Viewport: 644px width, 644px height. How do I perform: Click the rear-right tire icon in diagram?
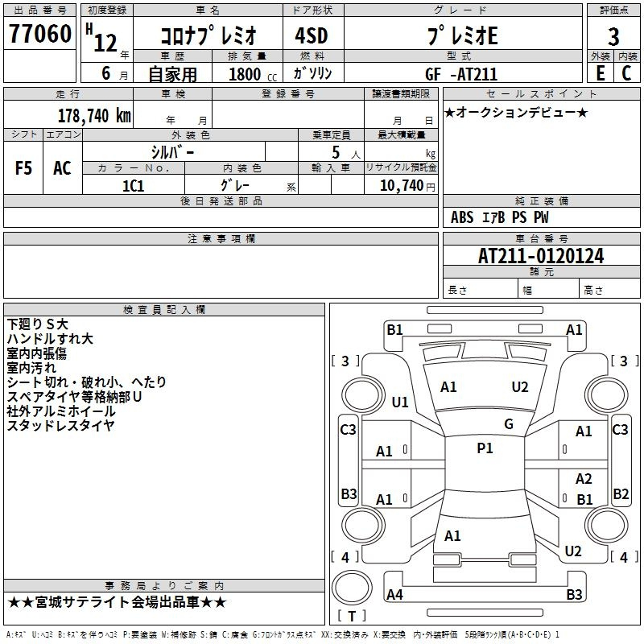(x=607, y=525)
